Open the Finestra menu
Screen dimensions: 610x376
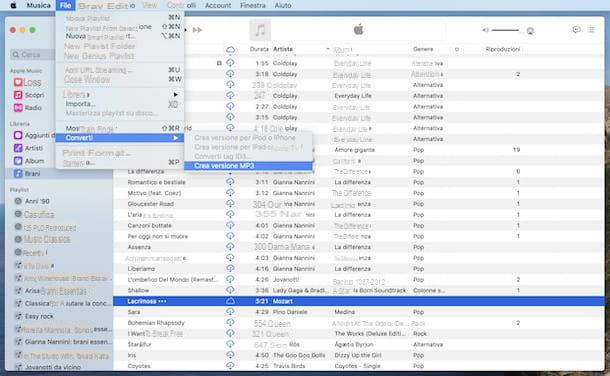[252, 5]
